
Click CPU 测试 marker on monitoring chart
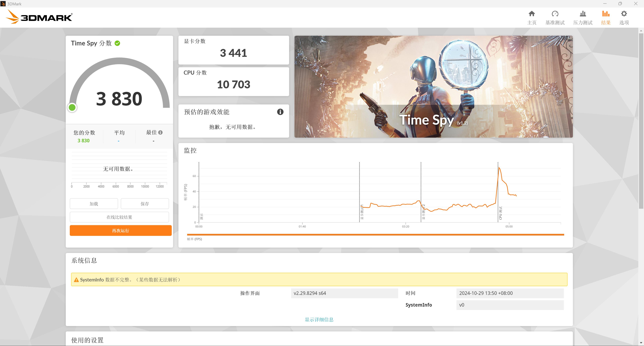(x=500, y=213)
